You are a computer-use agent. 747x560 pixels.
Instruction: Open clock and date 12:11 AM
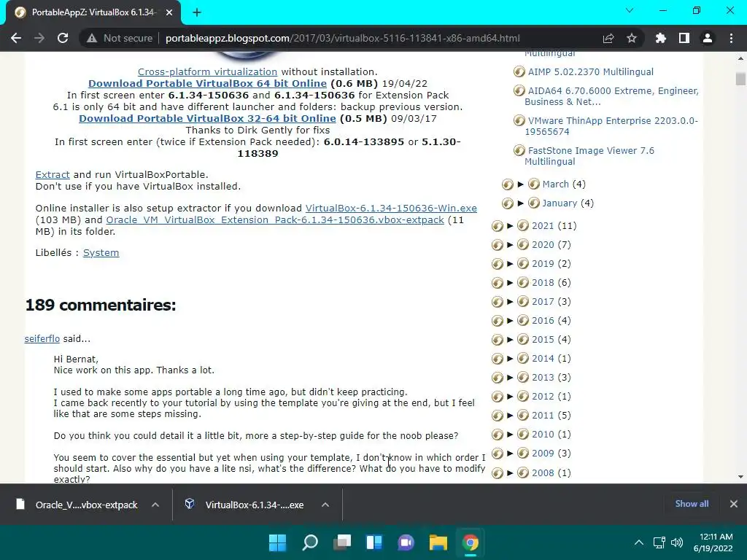point(713,542)
